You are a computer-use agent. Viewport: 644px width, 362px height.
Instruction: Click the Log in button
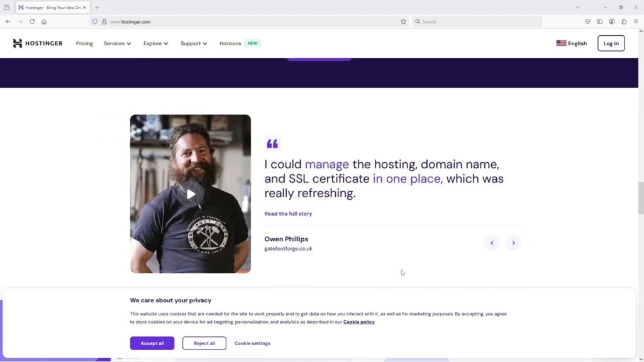[611, 43]
